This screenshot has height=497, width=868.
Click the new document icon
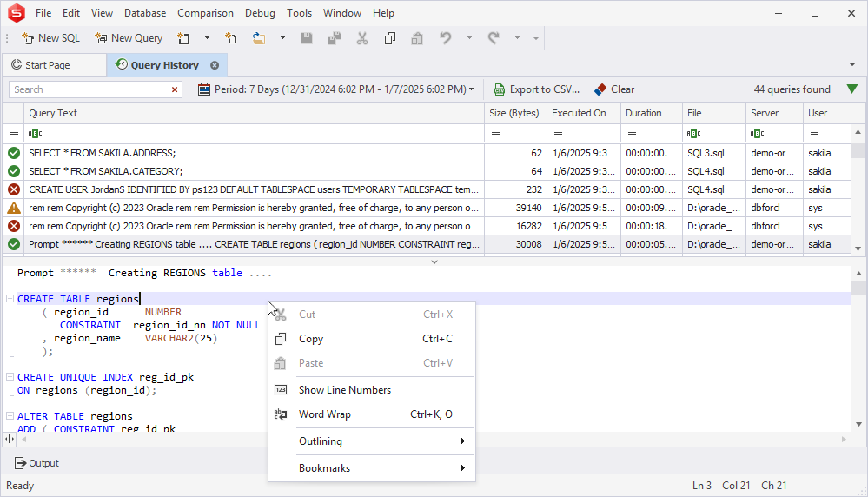[184, 38]
